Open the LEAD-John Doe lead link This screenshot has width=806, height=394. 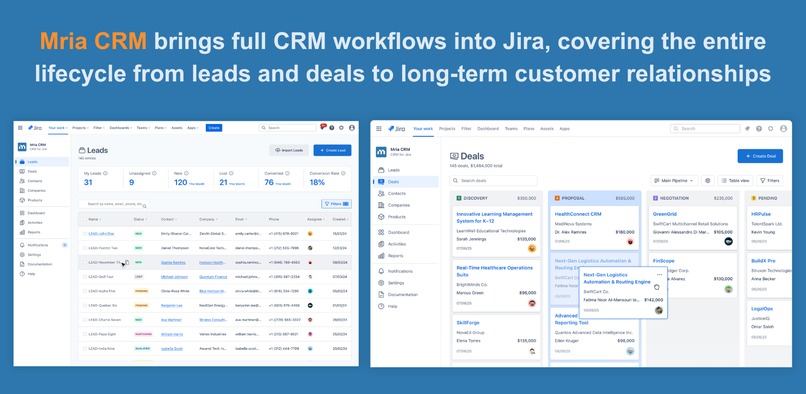(x=101, y=234)
